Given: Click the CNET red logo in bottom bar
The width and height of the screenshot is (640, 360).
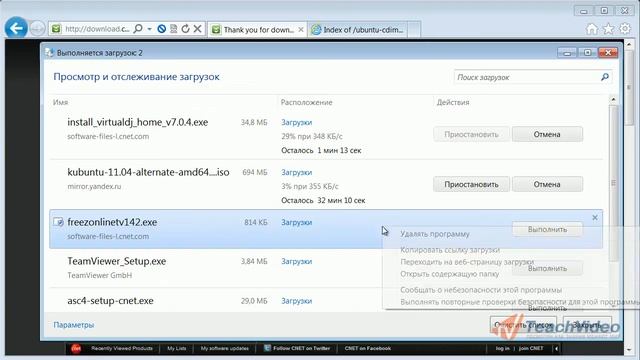Looking at the screenshot, I should pyautogui.click(x=76, y=349).
